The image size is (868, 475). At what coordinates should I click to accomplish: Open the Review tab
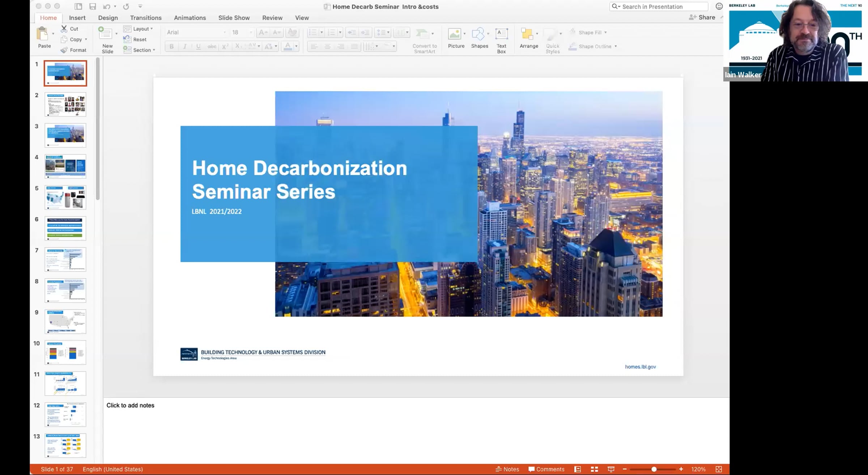click(272, 18)
